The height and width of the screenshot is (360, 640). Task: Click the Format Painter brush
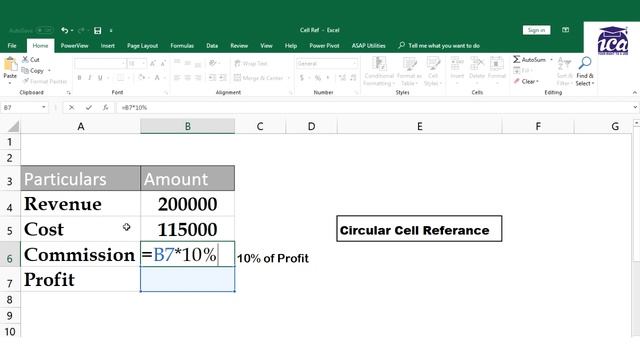click(x=26, y=81)
